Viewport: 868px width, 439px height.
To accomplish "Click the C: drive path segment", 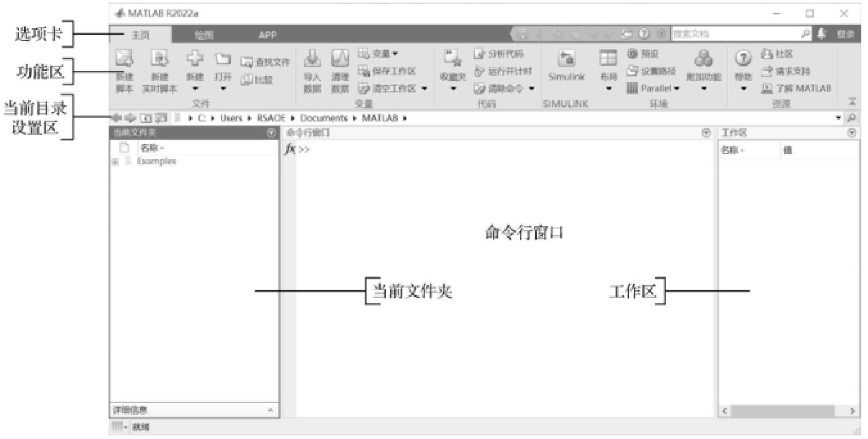I will tap(201, 118).
